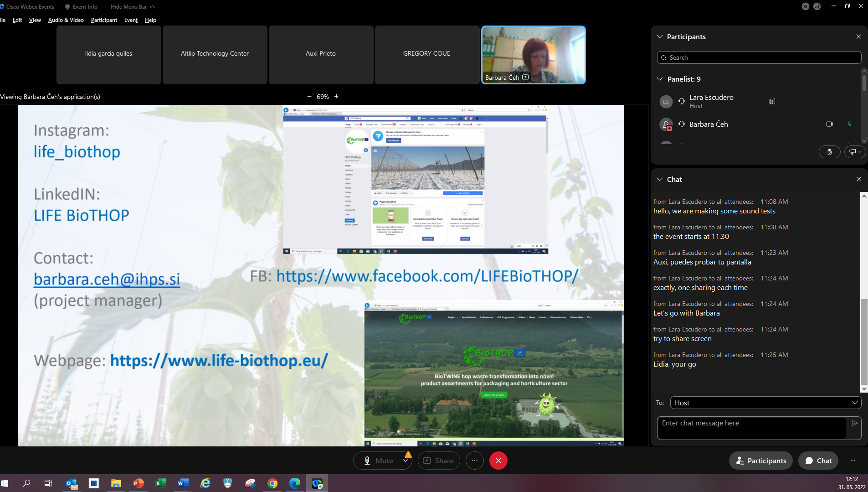Open the More options ellipsis button

tap(475, 461)
